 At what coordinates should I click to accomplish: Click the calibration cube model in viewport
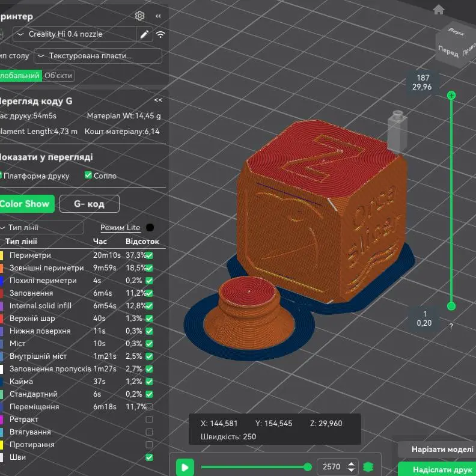coord(322,213)
